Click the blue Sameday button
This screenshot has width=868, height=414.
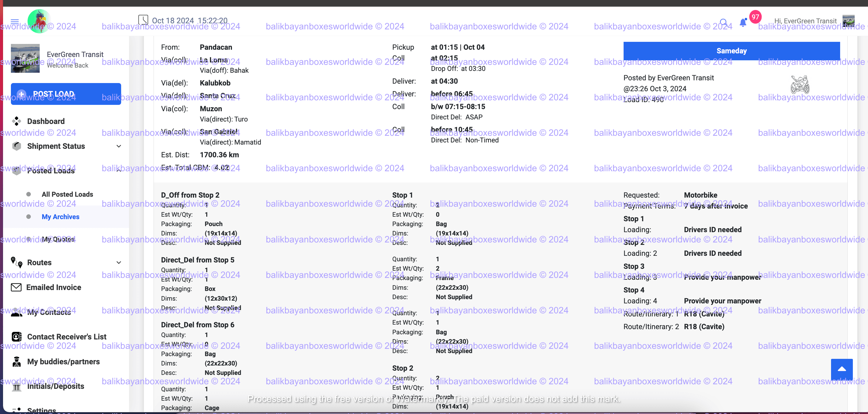coord(731,51)
